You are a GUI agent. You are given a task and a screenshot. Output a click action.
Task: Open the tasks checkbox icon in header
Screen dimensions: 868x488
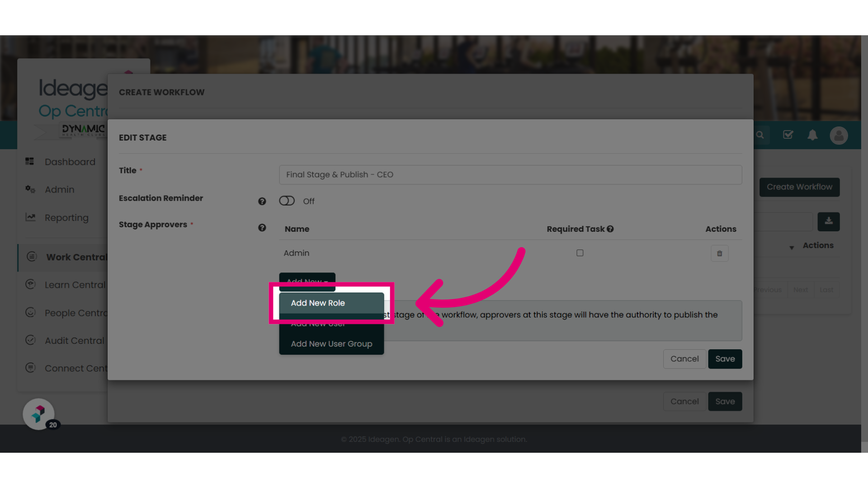point(788,135)
